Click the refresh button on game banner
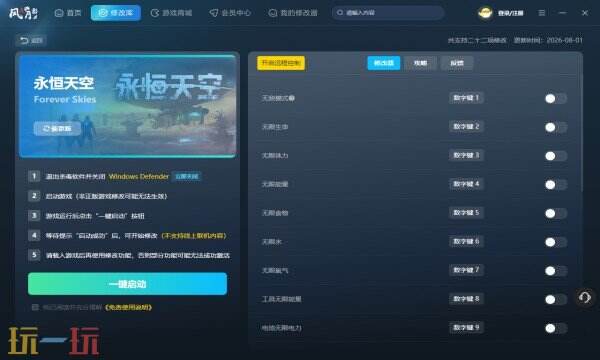 click(x=57, y=129)
